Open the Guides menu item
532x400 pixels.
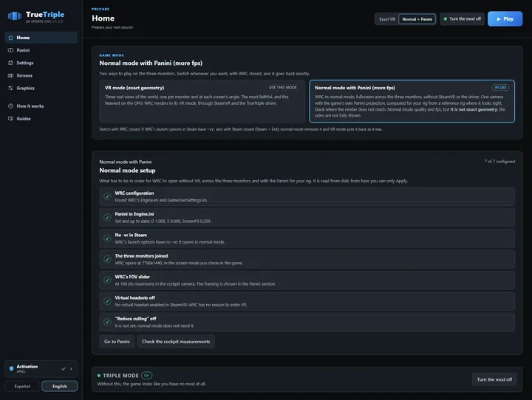click(x=41, y=119)
